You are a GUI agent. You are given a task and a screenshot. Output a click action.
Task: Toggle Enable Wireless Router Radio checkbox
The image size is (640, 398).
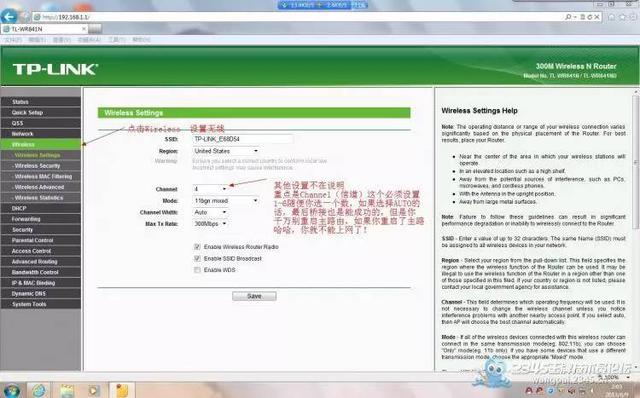pyautogui.click(x=198, y=247)
